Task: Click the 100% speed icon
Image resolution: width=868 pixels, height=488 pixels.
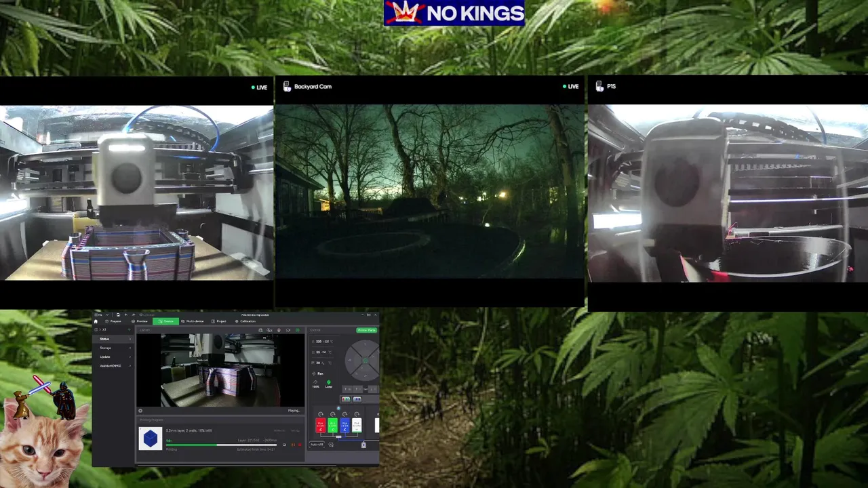Action: 315,384
